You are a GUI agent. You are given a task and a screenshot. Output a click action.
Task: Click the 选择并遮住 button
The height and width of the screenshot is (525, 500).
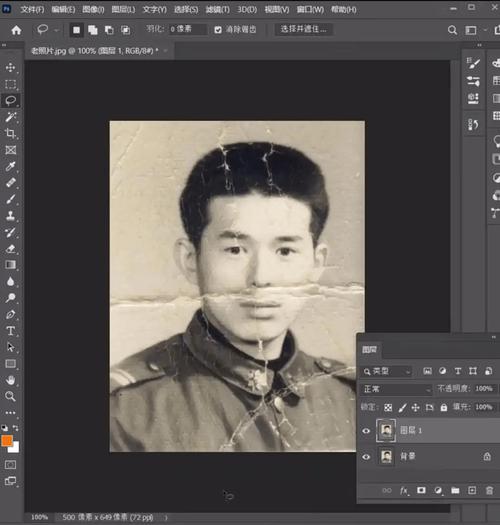click(x=303, y=29)
